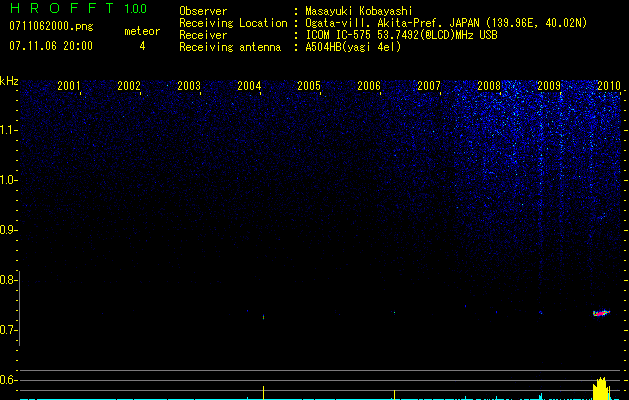
Task: Click the 2008 time marker
Action: [489, 85]
